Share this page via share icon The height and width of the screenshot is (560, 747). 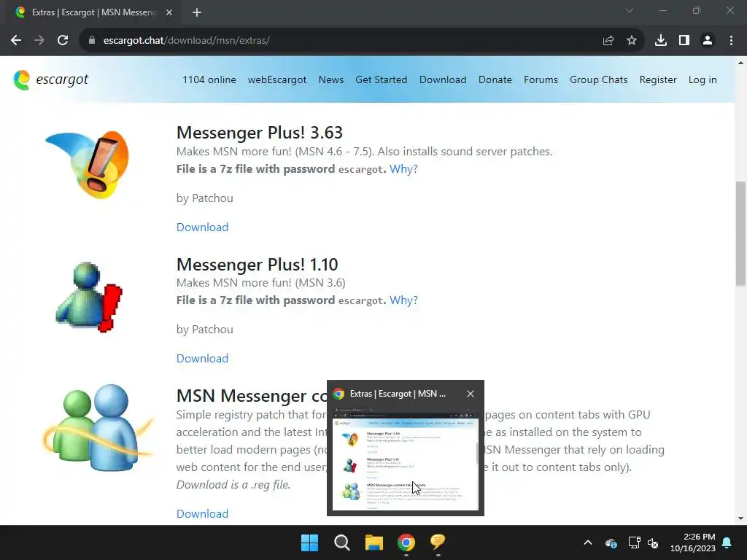tap(608, 41)
